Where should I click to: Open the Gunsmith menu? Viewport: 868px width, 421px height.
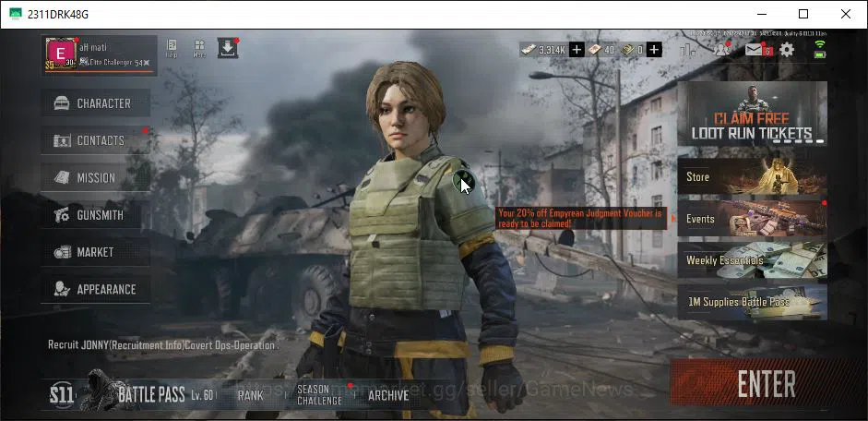coord(95,215)
